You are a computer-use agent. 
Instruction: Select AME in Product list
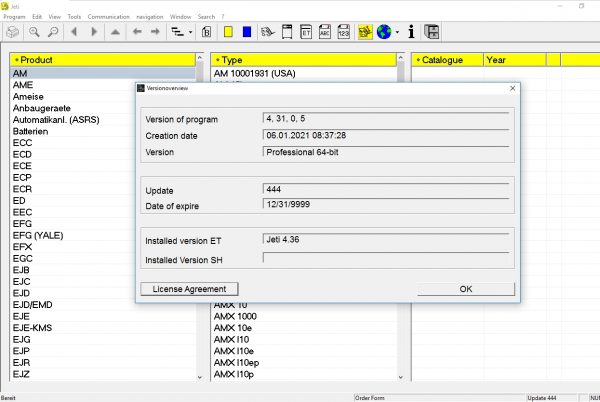coord(23,85)
